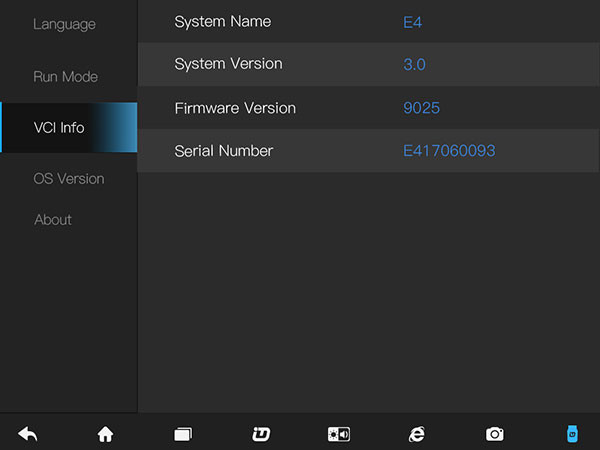600x450 pixels.
Task: Launch the Internet Explorer browser icon
Action: (417, 434)
